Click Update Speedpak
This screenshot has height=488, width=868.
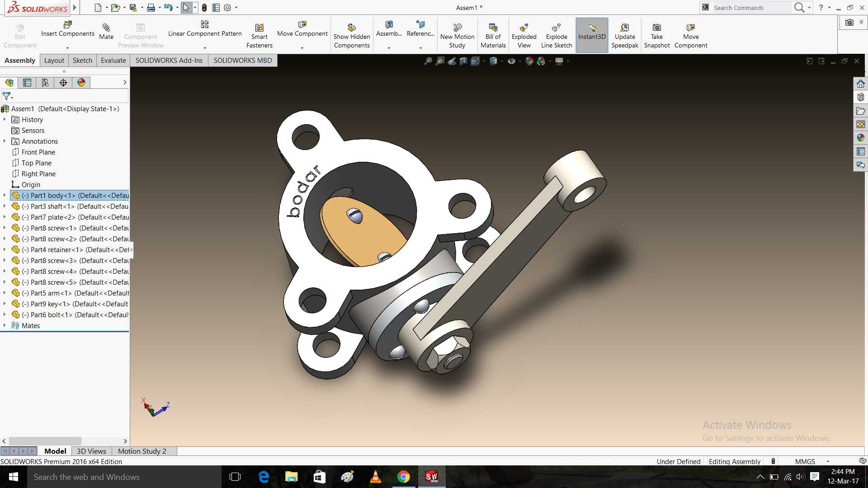click(625, 36)
